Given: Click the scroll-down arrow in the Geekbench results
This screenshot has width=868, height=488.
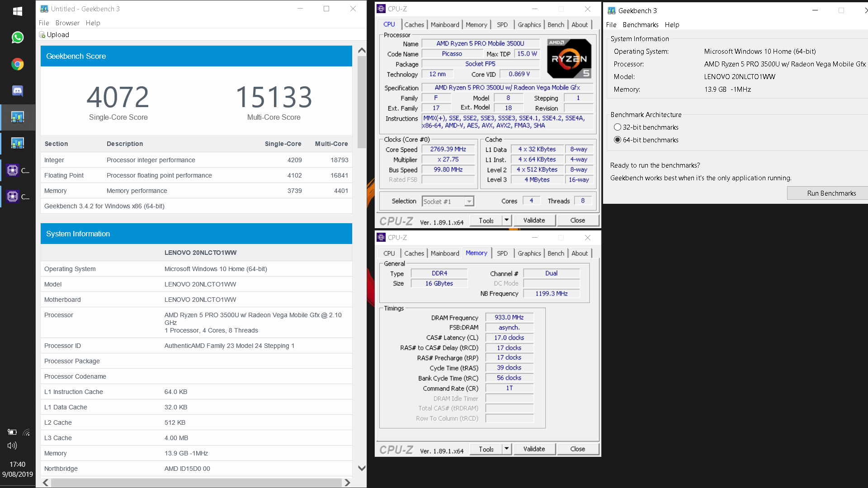Looking at the screenshot, I should 362,468.
